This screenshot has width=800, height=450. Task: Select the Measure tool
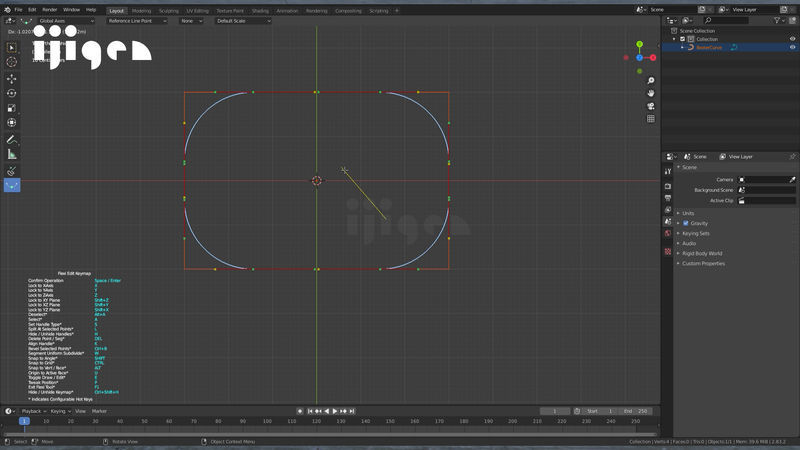(x=12, y=154)
